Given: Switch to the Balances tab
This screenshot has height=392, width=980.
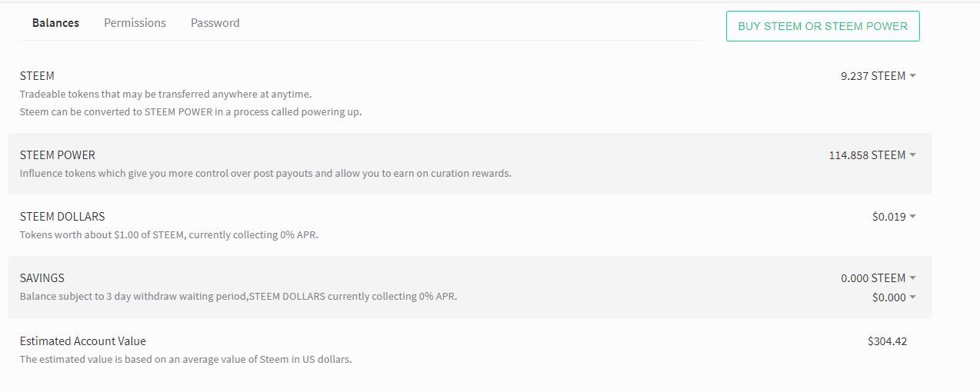Looking at the screenshot, I should (x=55, y=23).
